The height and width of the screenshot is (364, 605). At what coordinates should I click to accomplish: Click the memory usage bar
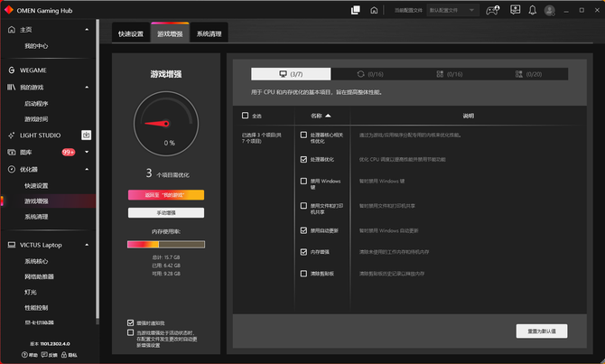tap(166, 245)
